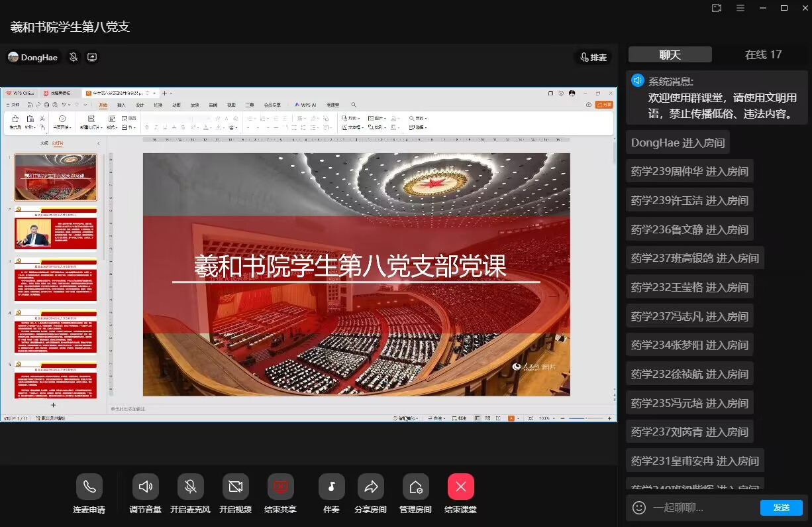Click the 分享房间 share icon
The width and height of the screenshot is (812, 527).
(x=370, y=487)
